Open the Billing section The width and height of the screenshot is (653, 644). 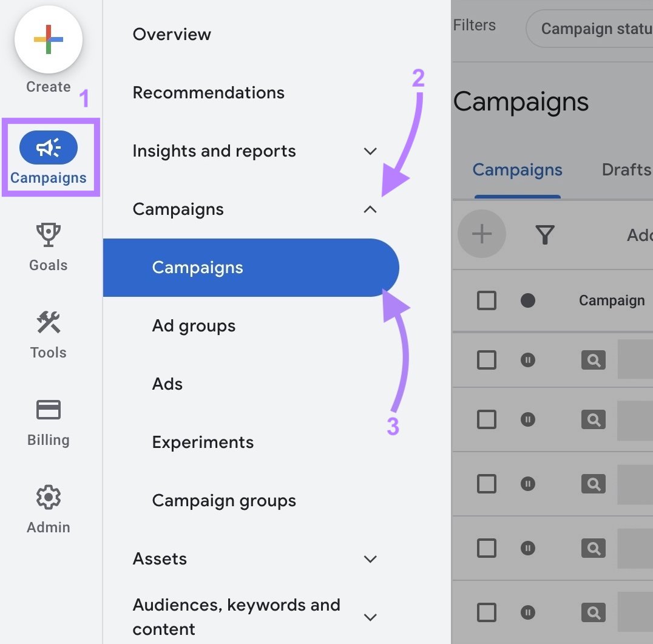pos(48,421)
